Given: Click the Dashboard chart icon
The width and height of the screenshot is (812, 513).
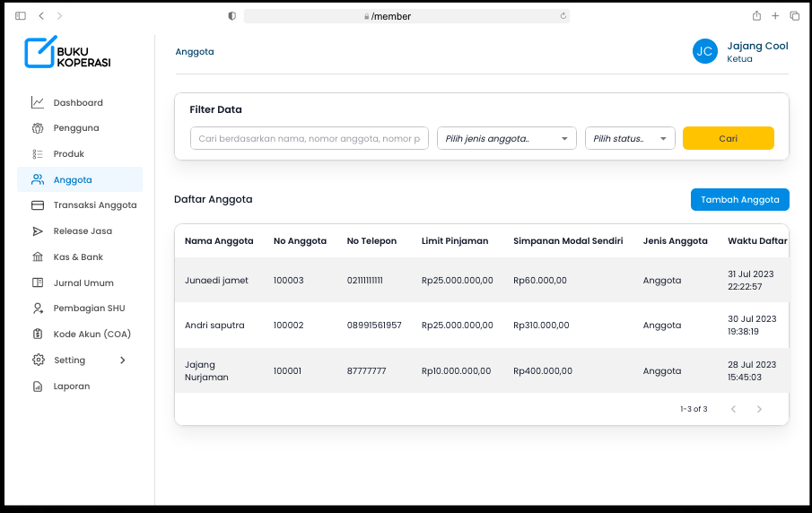Looking at the screenshot, I should (38, 102).
